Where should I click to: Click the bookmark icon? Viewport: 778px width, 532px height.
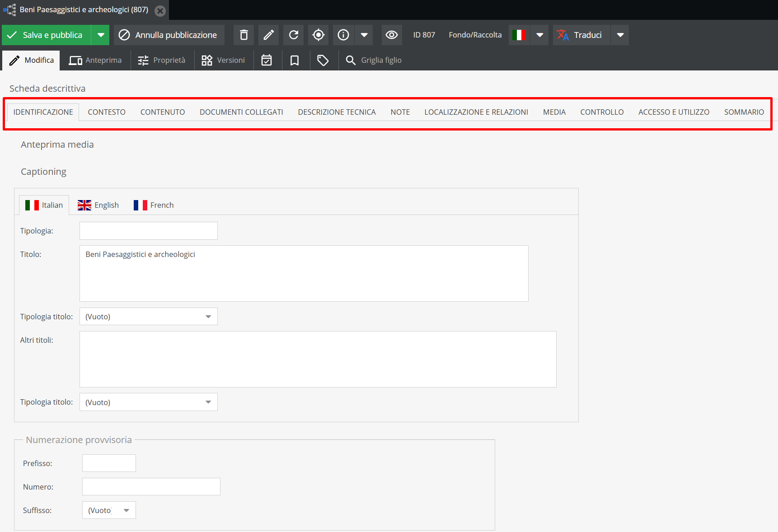(295, 60)
